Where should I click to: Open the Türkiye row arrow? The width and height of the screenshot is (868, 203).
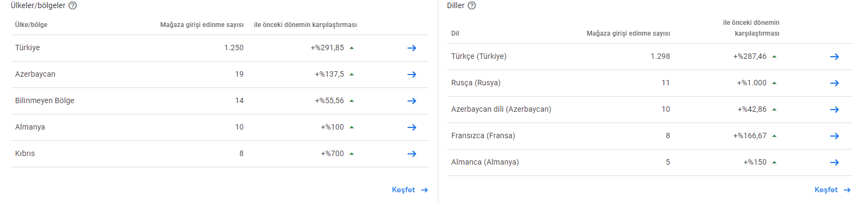pos(412,48)
